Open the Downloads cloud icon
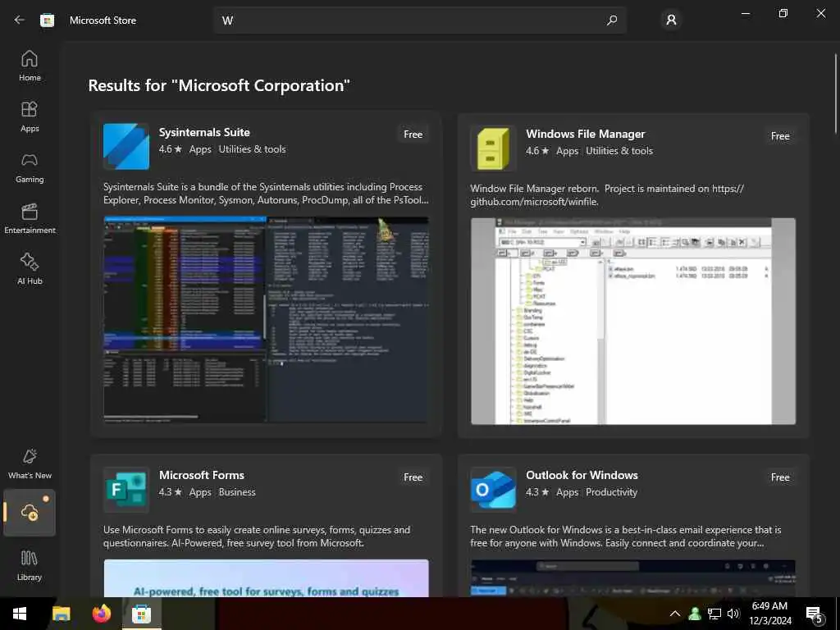 click(30, 513)
